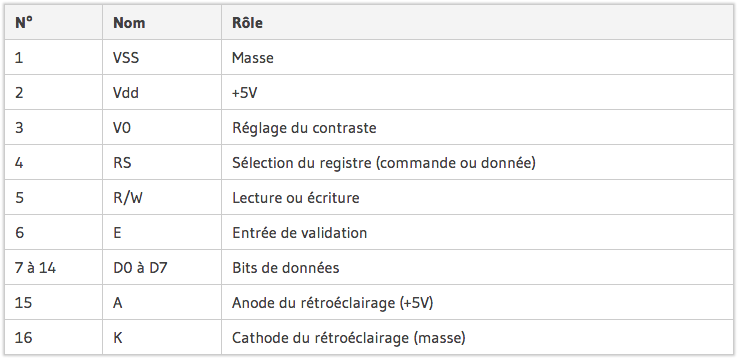Viewport: 742px width, 360px height.
Task: Select the VSS pin name cell
Action: [162, 57]
